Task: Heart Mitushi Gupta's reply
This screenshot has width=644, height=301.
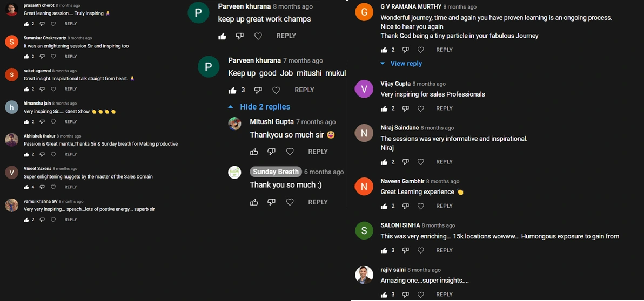Action: 290,152
